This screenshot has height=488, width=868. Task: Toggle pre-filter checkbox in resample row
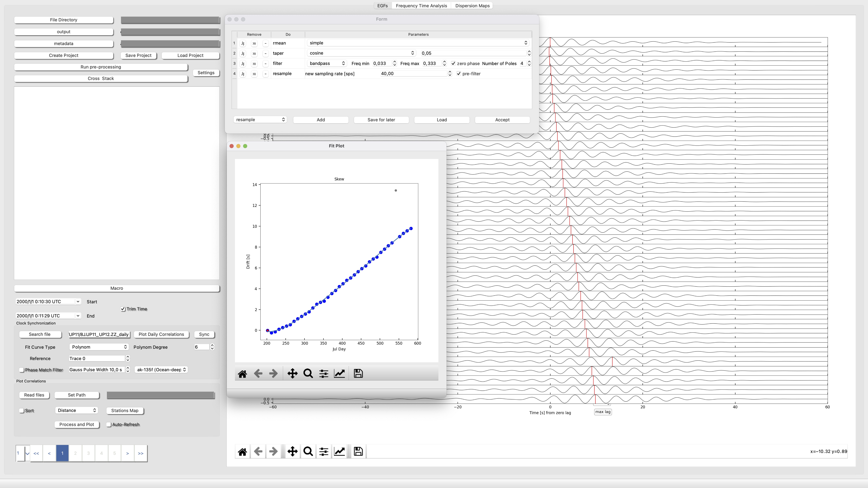coord(459,74)
